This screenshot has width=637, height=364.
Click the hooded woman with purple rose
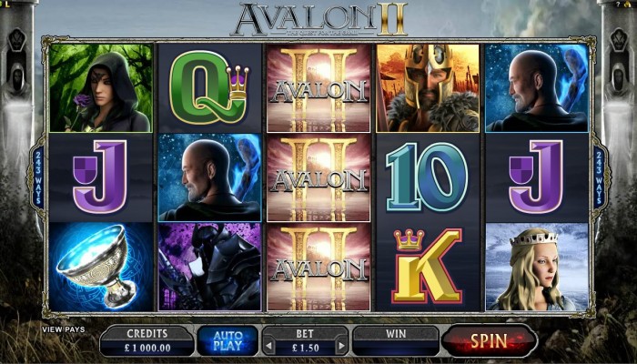(x=101, y=87)
